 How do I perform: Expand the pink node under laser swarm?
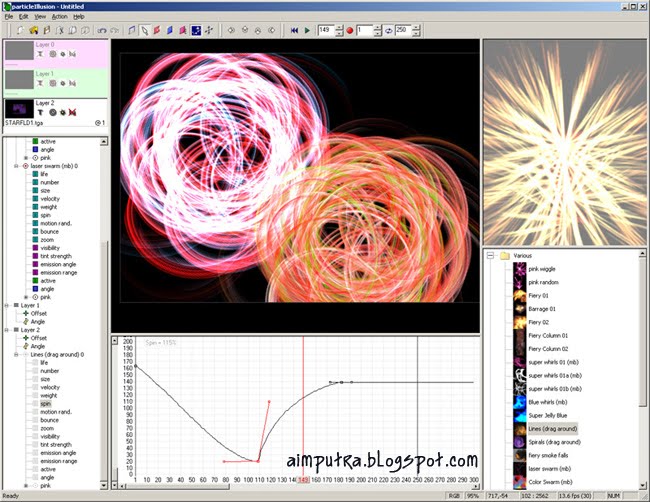(x=26, y=297)
